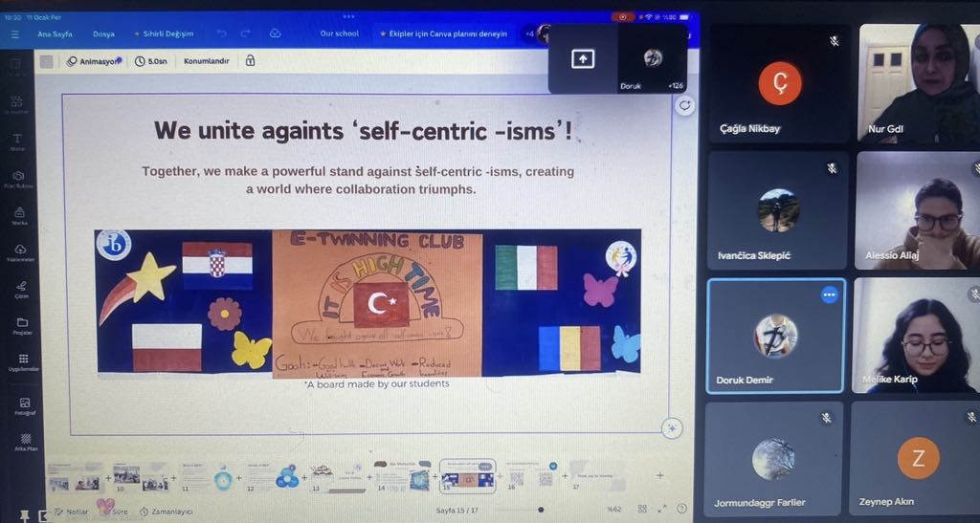Screen dimensions: 980x523
Task: Open the background color swatch
Action: click(46, 61)
